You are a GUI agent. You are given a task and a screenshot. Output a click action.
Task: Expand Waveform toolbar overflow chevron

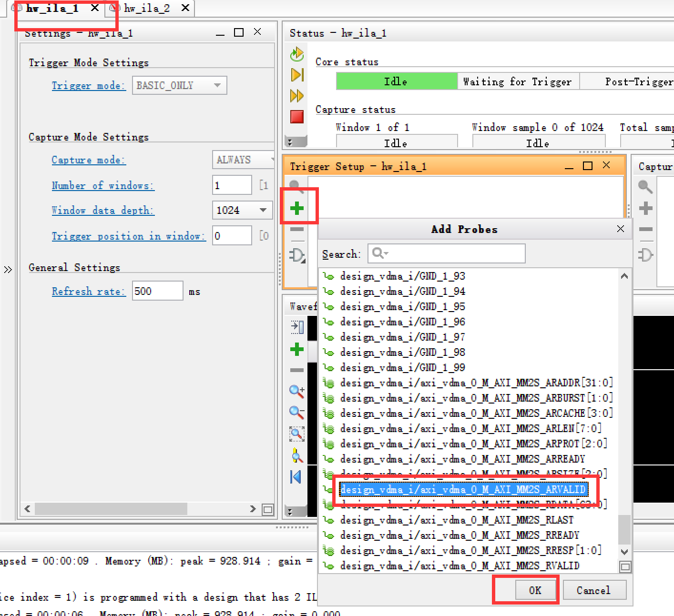pyautogui.click(x=290, y=512)
